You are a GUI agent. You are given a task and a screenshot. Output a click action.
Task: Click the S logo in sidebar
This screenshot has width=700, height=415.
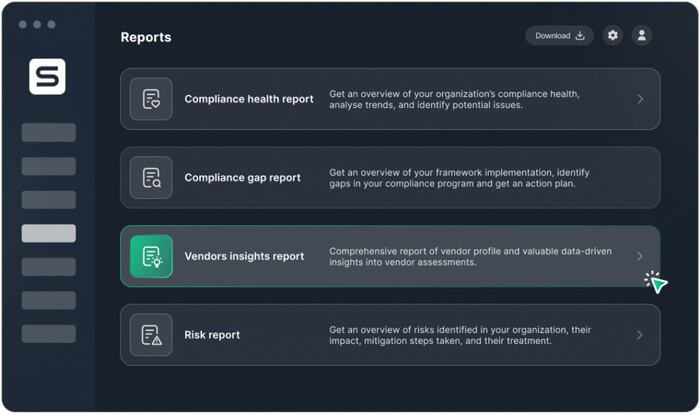tap(47, 76)
